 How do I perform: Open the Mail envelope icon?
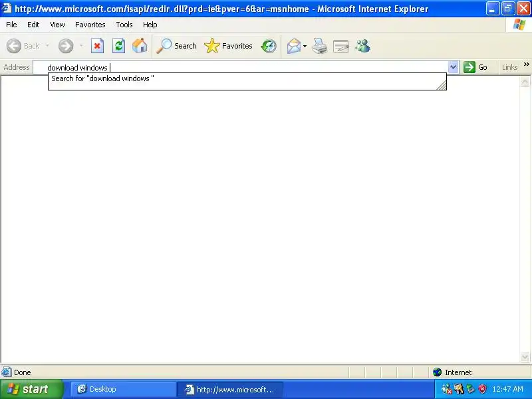(x=294, y=46)
